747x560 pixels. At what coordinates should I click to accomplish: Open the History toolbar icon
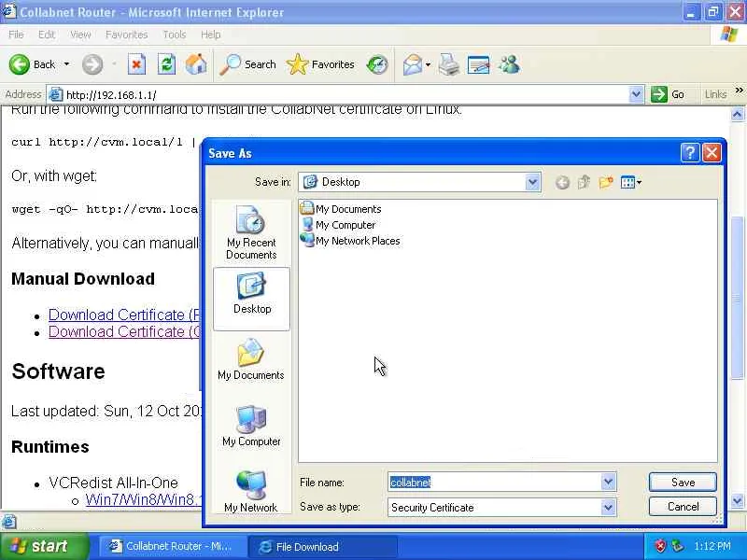pyautogui.click(x=377, y=64)
